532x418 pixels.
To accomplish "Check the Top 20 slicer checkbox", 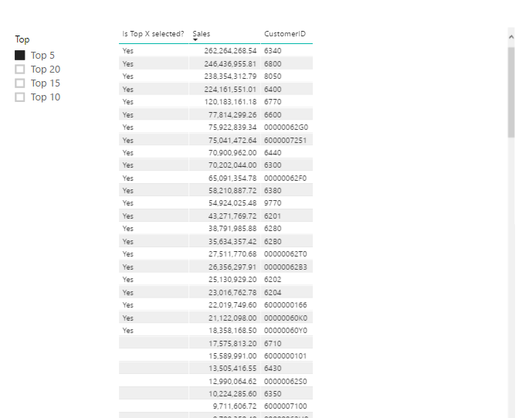I will tap(20, 70).
